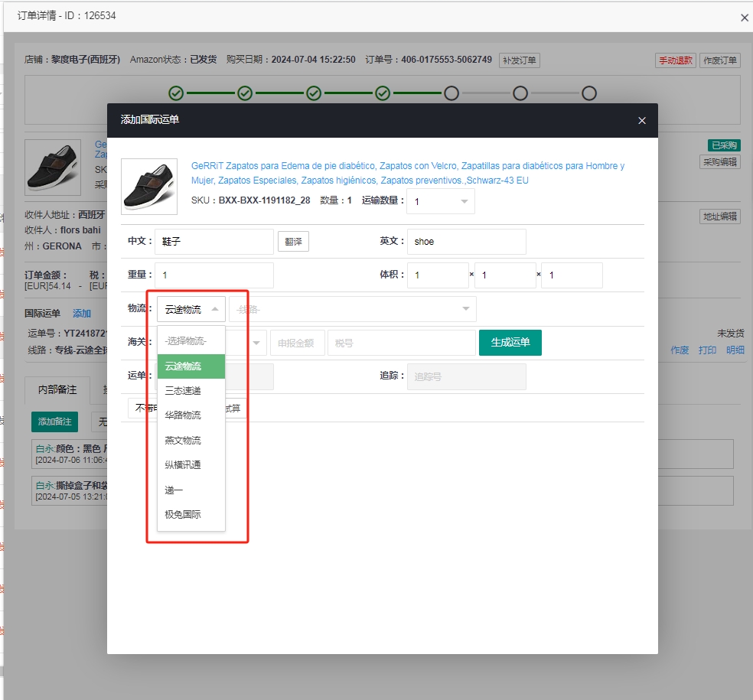The width and height of the screenshot is (753, 700).
Task: Pick 燕文物流 from the dropdown list
Action: (x=183, y=441)
